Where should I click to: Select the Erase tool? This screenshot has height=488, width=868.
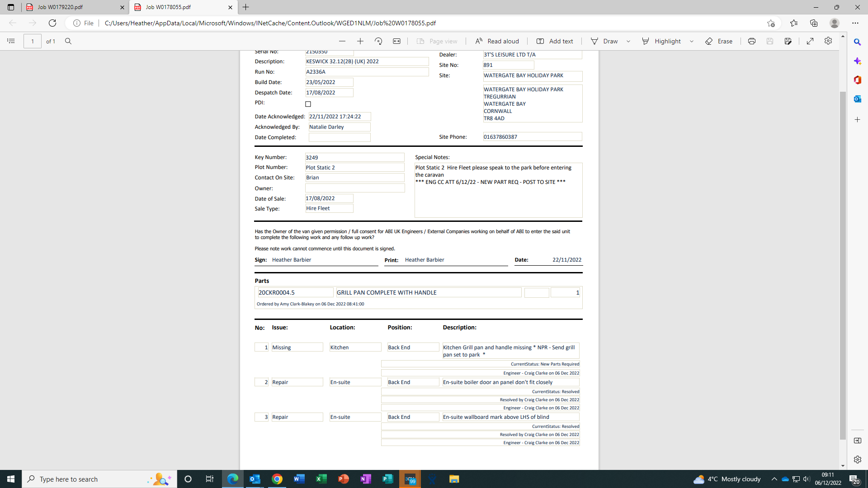coord(719,41)
